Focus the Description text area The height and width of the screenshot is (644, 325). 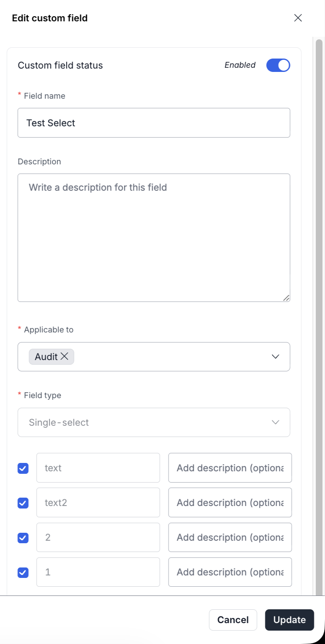click(154, 238)
